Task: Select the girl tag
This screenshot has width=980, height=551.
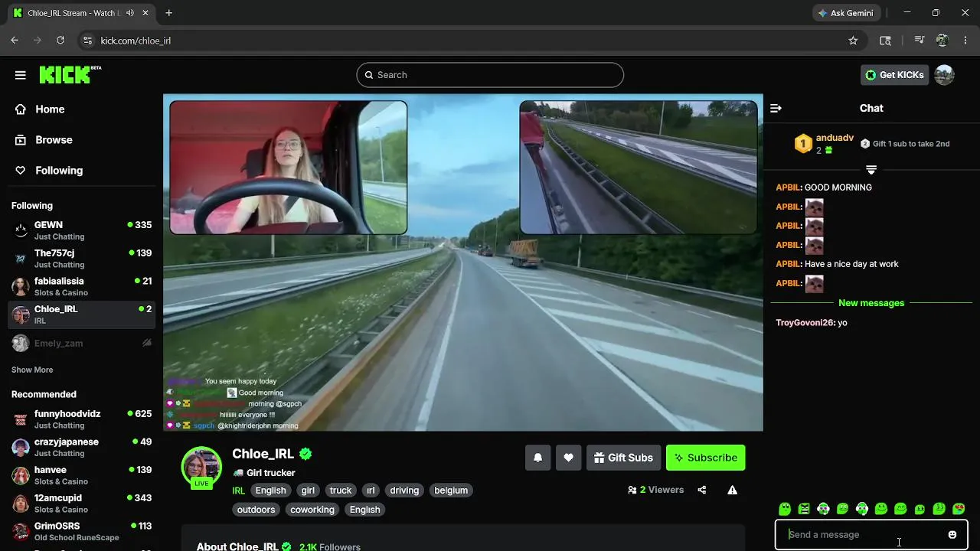Action: [308, 491]
